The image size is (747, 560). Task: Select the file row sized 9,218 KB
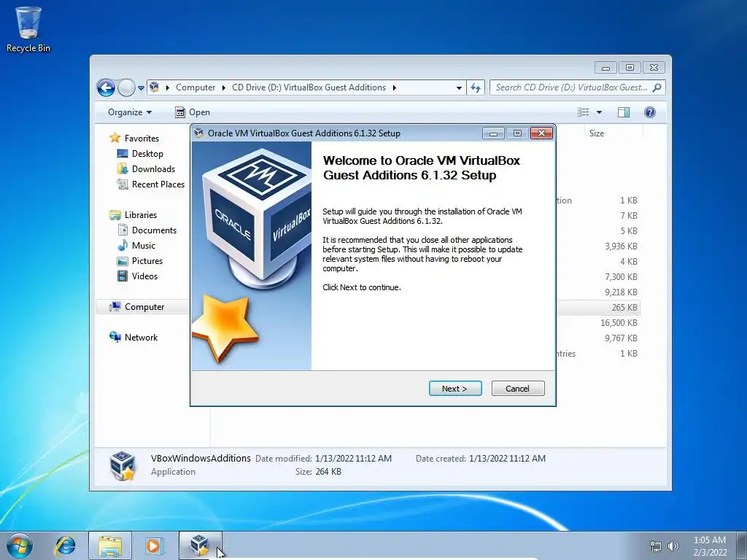pos(598,292)
